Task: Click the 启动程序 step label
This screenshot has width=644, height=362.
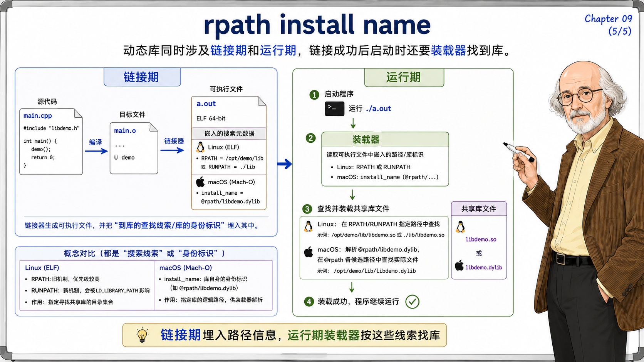Action: tap(339, 94)
